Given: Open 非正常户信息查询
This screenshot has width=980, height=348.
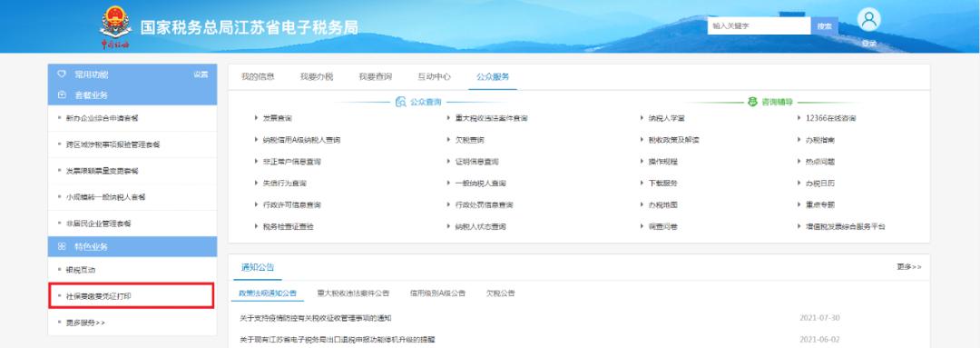Looking at the screenshot, I should click(x=291, y=162).
